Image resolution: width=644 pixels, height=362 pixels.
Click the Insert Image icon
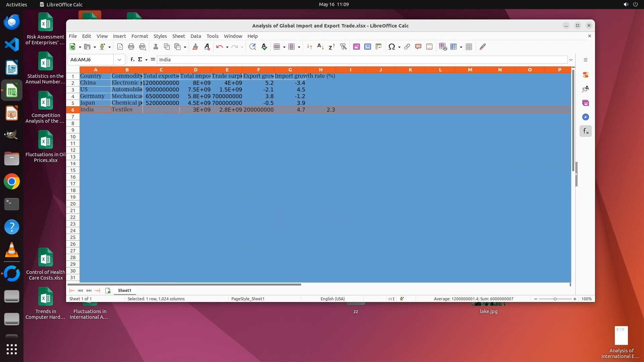pos(357,47)
